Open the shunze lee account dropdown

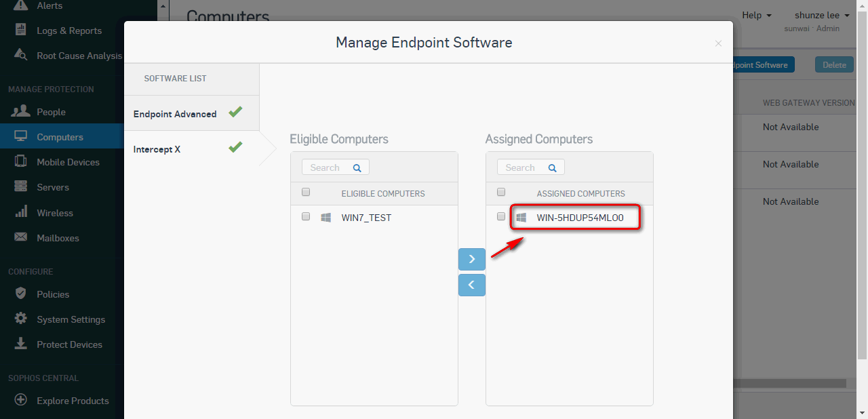822,15
